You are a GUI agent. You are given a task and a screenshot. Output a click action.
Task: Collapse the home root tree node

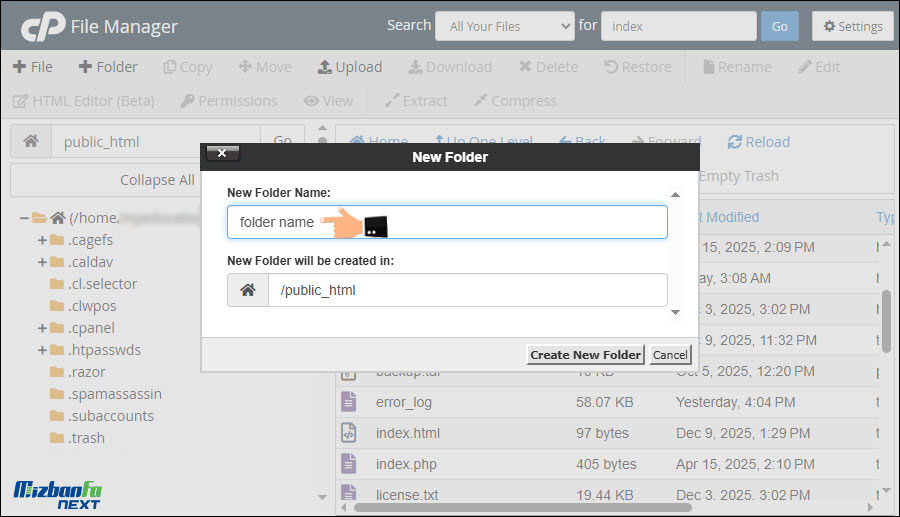coord(24,218)
